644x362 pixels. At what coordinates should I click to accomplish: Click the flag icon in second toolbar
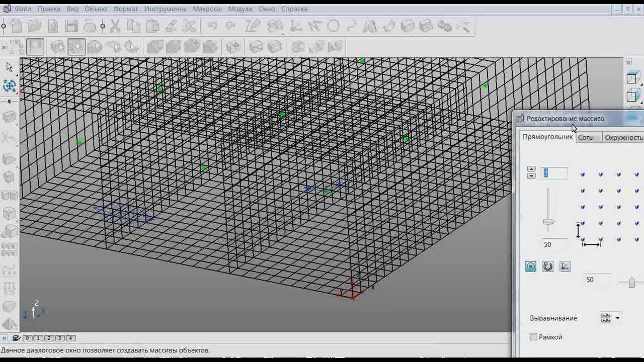coord(35,47)
